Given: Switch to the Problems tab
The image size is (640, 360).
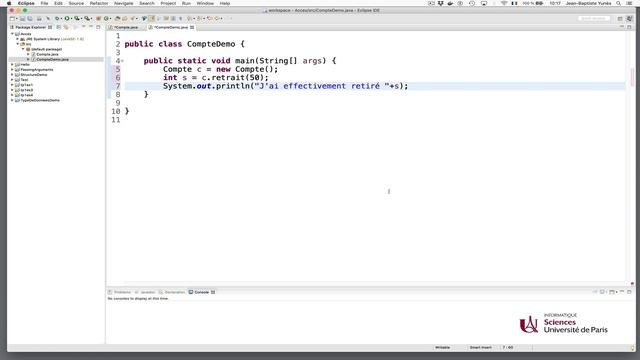Looking at the screenshot, I should [x=120, y=292].
